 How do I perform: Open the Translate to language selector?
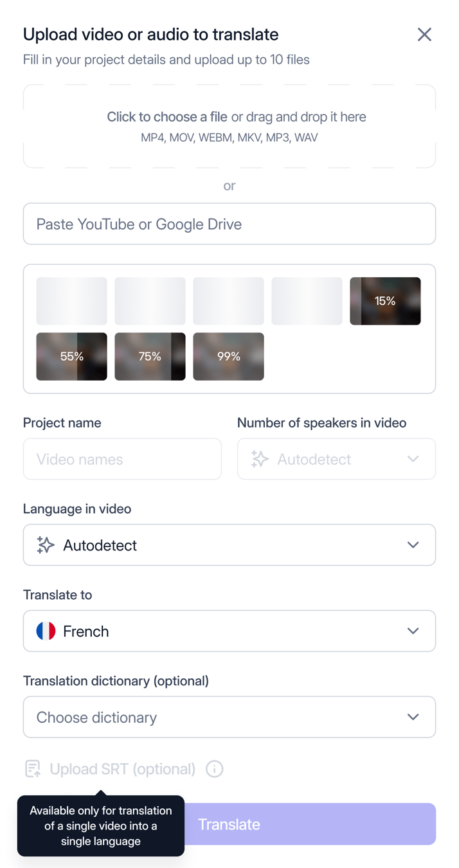point(229,631)
